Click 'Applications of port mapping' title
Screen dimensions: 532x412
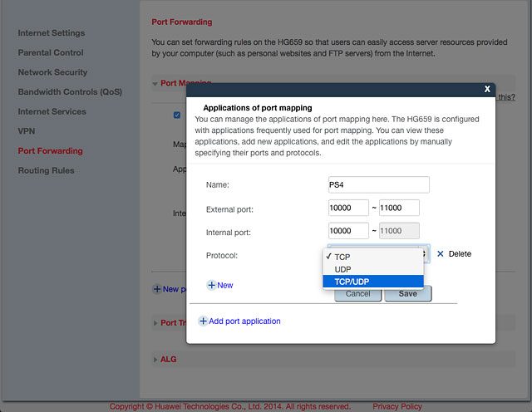(x=258, y=108)
